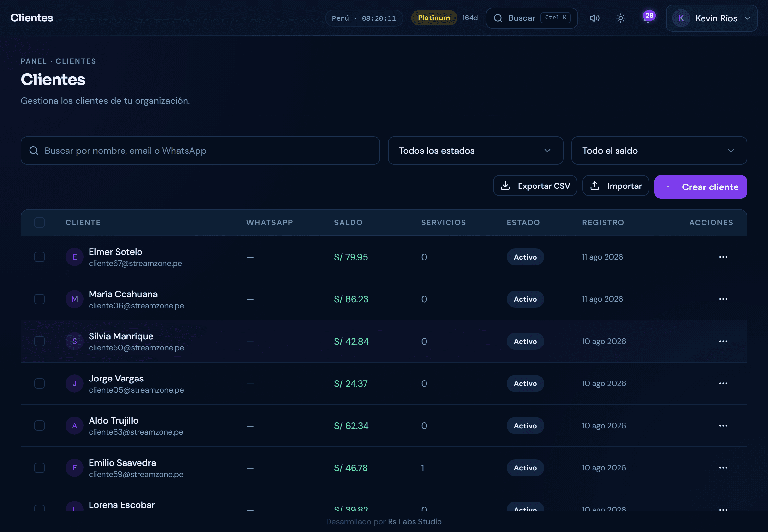The height and width of the screenshot is (532, 768).
Task: Click the K avatar beside Kevin Ríos
Action: click(681, 18)
